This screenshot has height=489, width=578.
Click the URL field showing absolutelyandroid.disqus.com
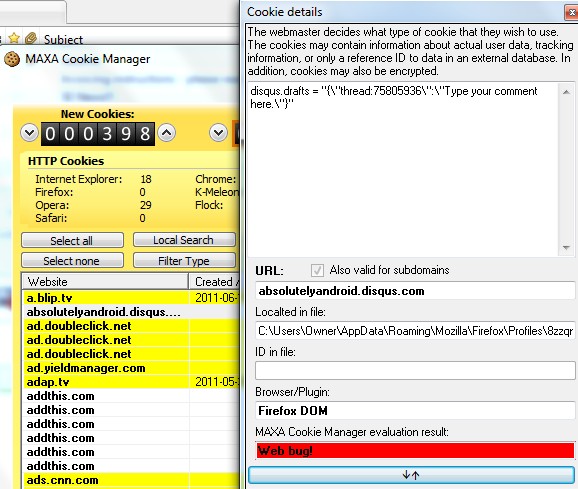[x=415, y=291]
